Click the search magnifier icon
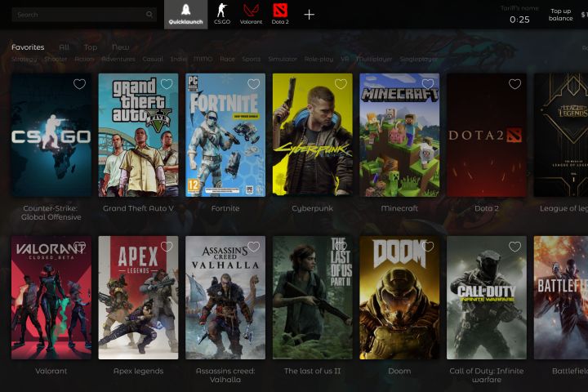This screenshot has width=588, height=392. click(x=149, y=15)
